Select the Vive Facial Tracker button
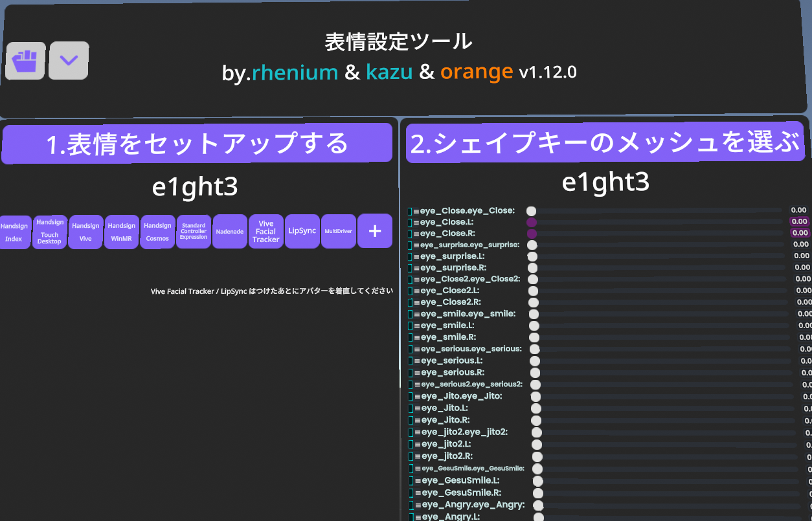The width and height of the screenshot is (812, 521). [265, 231]
